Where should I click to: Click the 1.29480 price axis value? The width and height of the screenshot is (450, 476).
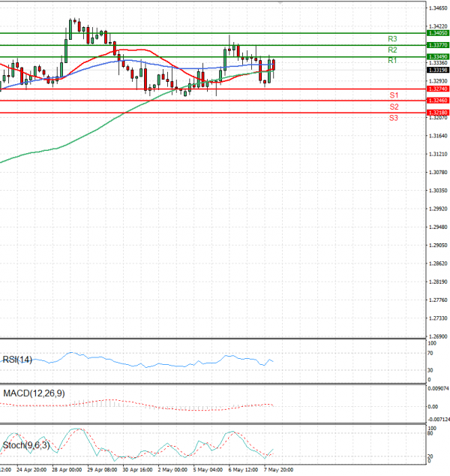coord(438,227)
